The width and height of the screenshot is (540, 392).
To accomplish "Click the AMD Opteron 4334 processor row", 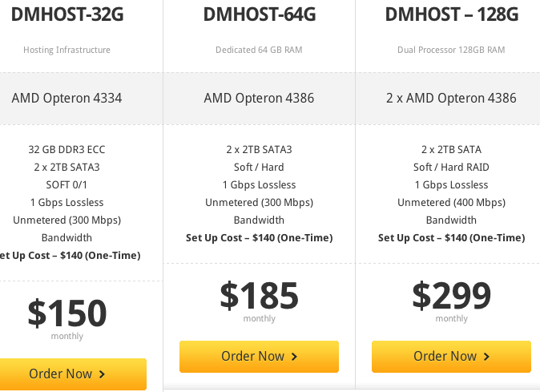I will tap(66, 99).
